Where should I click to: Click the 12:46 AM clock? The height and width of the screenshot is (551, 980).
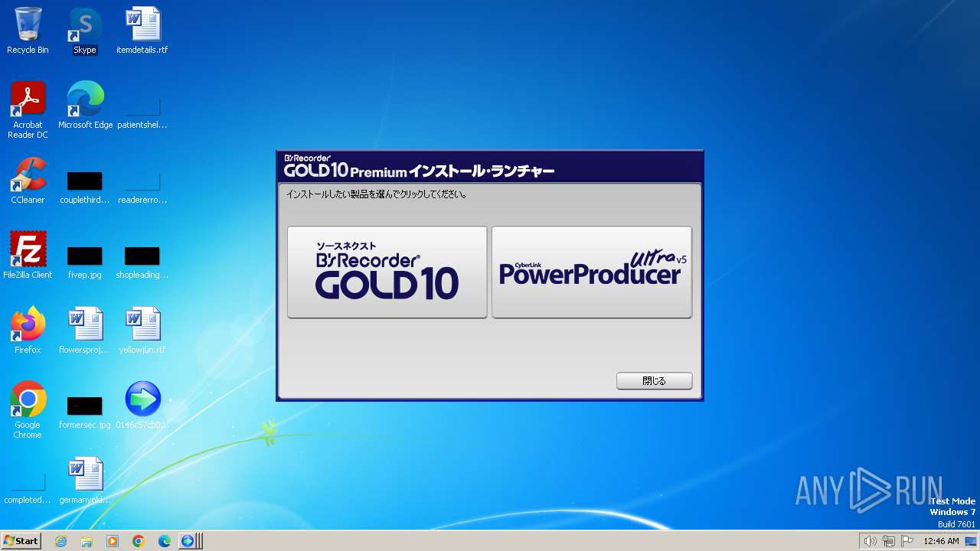941,541
